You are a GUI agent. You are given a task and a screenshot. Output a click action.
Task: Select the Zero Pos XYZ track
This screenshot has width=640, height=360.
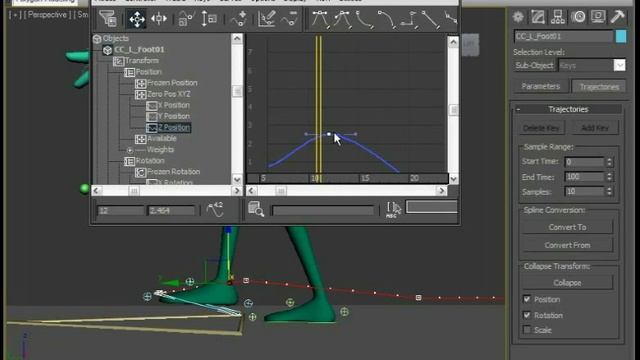pyautogui.click(x=169, y=94)
